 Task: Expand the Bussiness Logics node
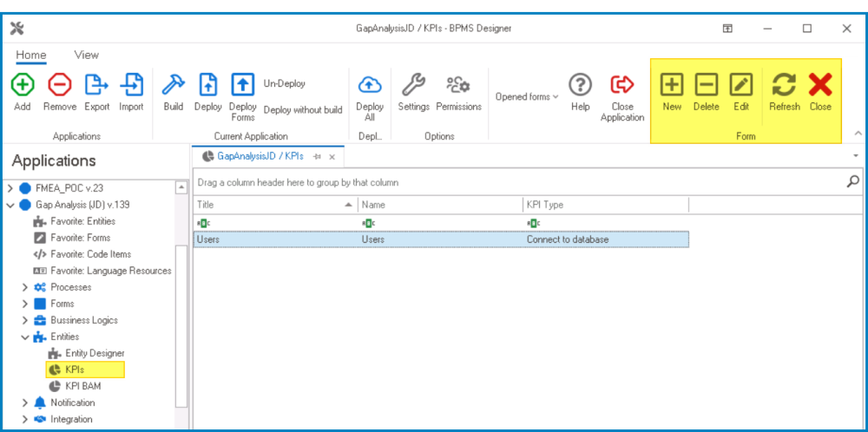25,320
